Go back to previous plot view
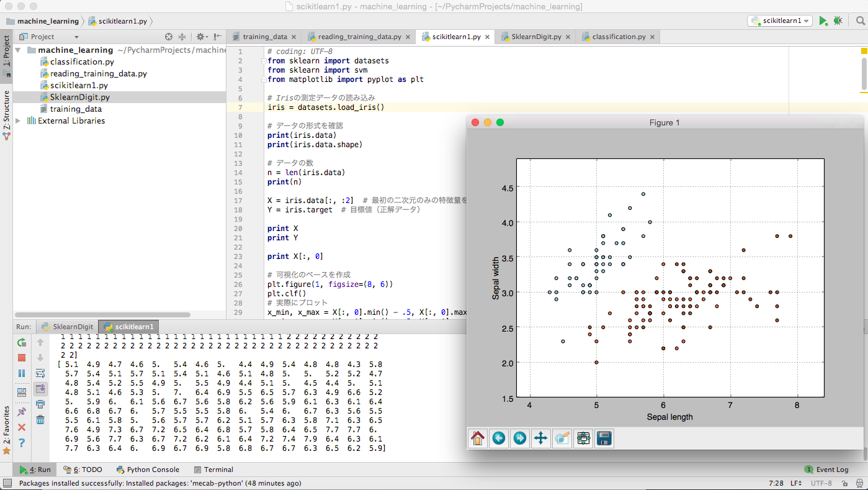The image size is (868, 490). [499, 438]
